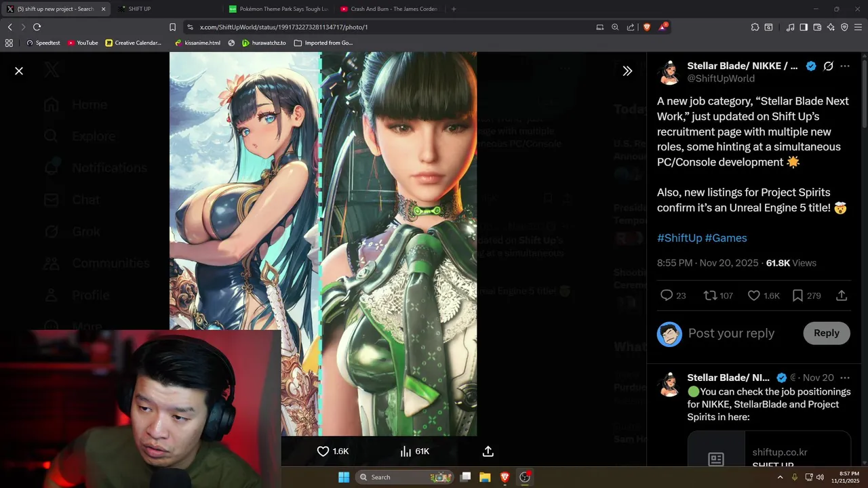Open the site settings icon in address bar
868x488 pixels.
click(191, 27)
